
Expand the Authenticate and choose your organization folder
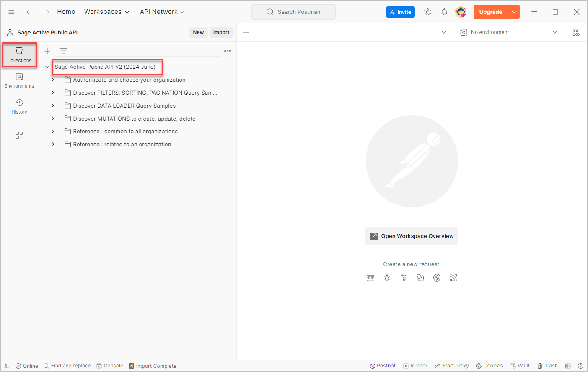point(53,80)
